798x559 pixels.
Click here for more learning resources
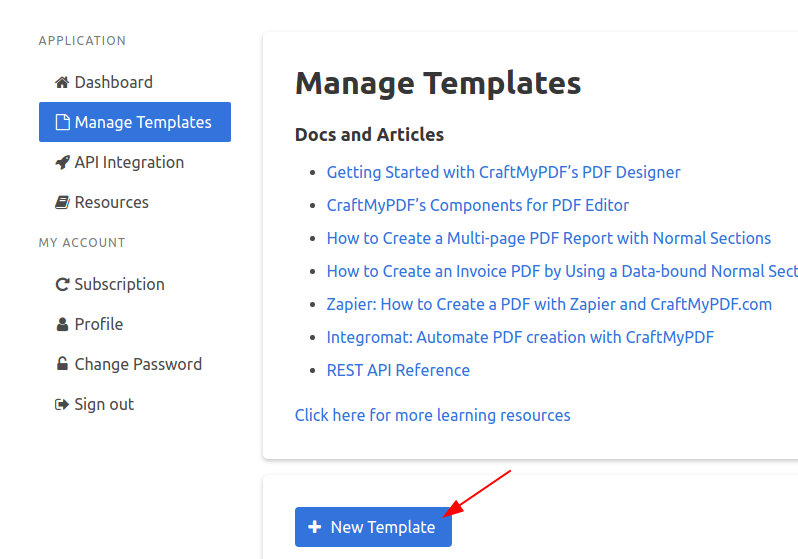pyautogui.click(x=433, y=415)
